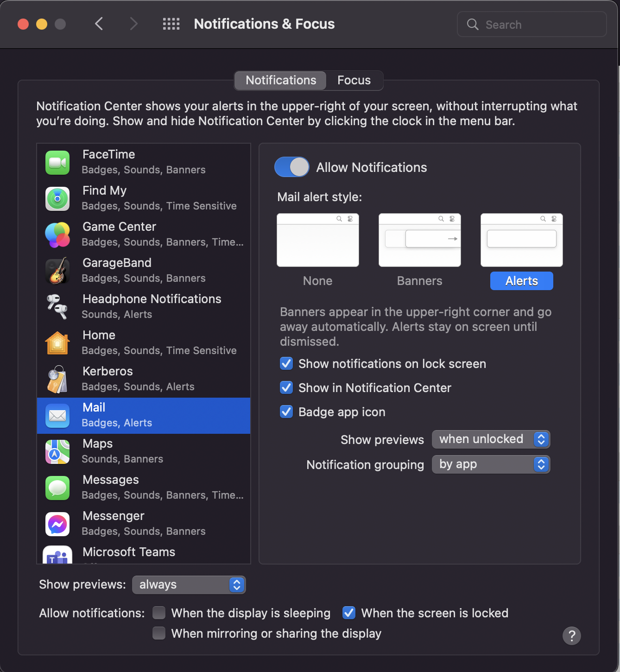Go forward with the right chevron
Image resolution: width=620 pixels, height=672 pixels.
(133, 24)
